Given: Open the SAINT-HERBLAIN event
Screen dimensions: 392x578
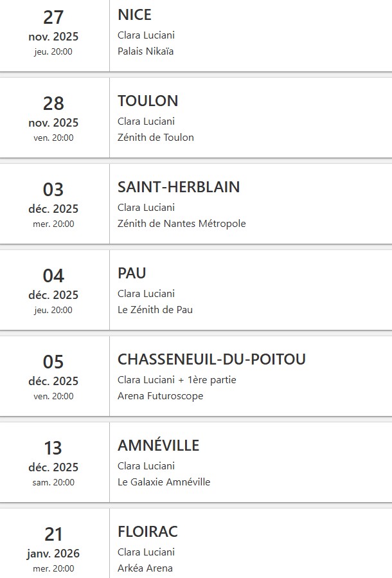Looking at the screenshot, I should tap(179, 187).
